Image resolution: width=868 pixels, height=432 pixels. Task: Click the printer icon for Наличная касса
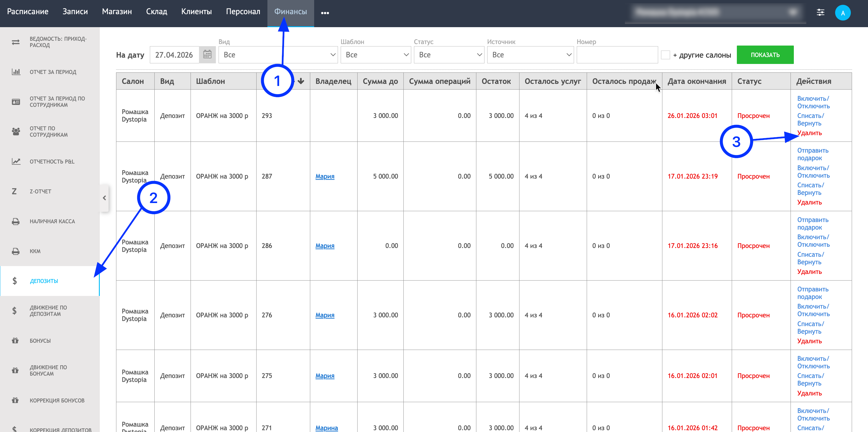(15, 221)
